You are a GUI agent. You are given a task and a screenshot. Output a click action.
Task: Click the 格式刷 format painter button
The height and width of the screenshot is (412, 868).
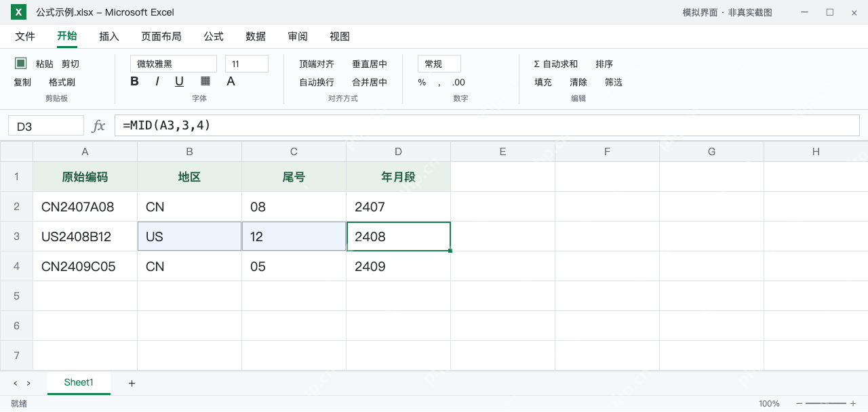pyautogui.click(x=62, y=83)
